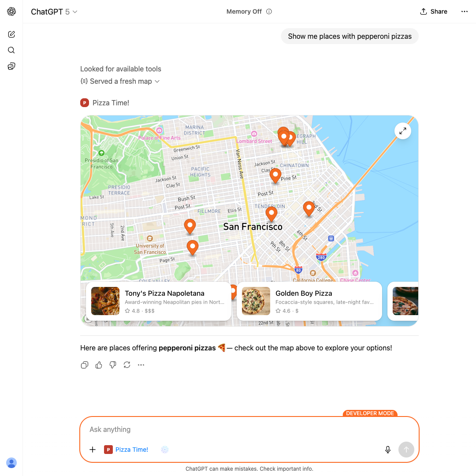
Task: Share this conversation
Action: [434, 11]
